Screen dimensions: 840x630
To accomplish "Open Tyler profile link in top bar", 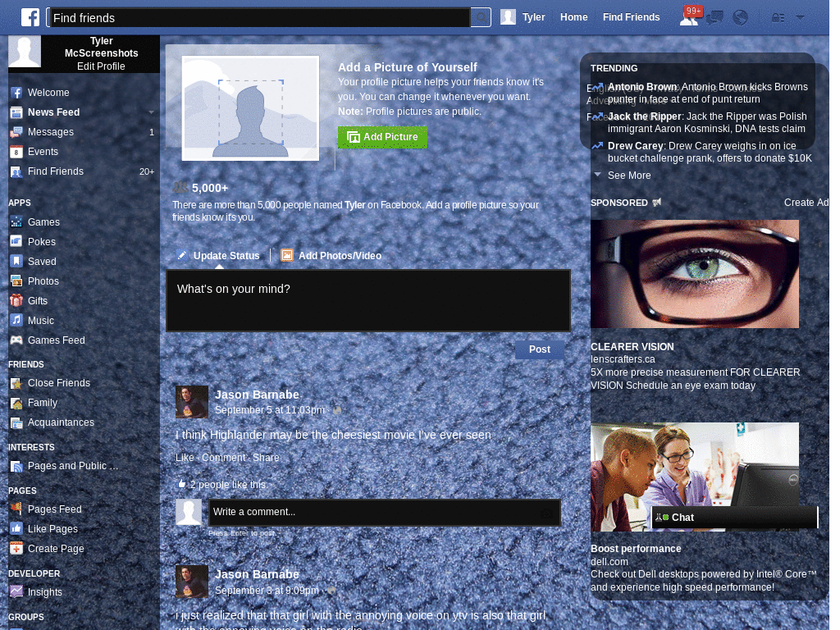I will click(x=533, y=17).
